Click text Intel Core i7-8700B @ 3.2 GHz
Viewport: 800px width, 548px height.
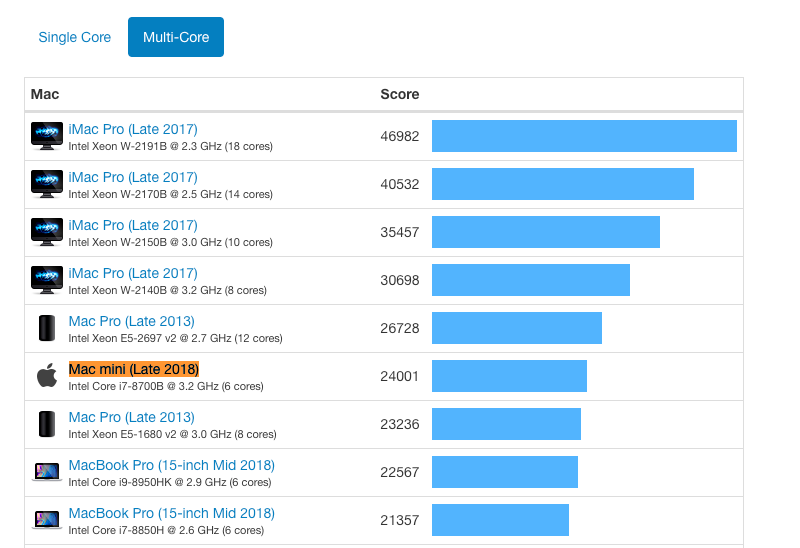click(x=143, y=386)
